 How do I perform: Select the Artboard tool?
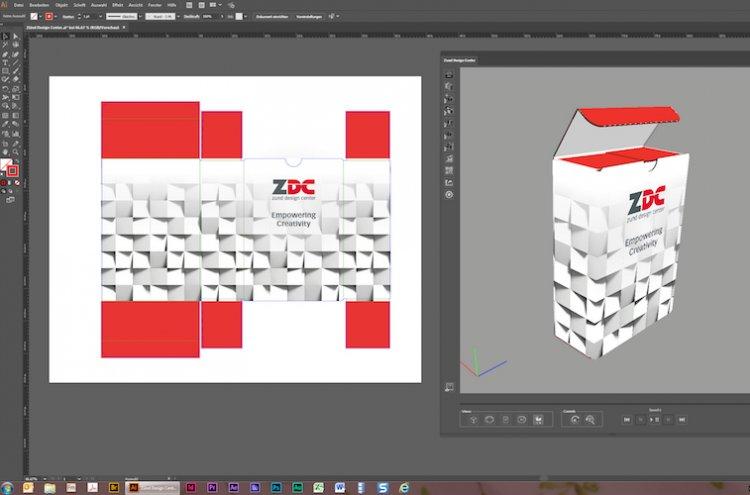pos(5,143)
